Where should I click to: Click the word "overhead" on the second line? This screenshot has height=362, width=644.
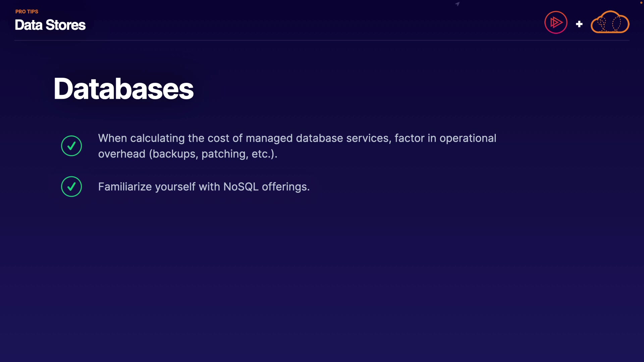[x=122, y=154]
